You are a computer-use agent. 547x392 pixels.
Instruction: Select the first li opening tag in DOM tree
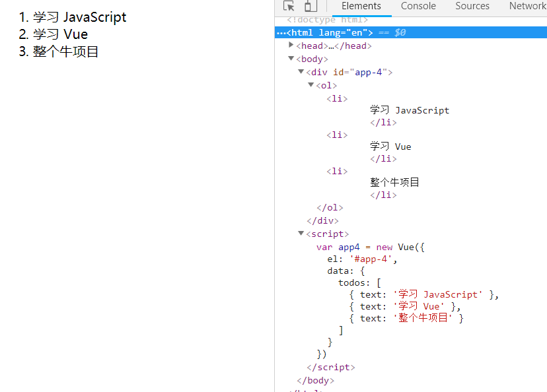coord(337,98)
